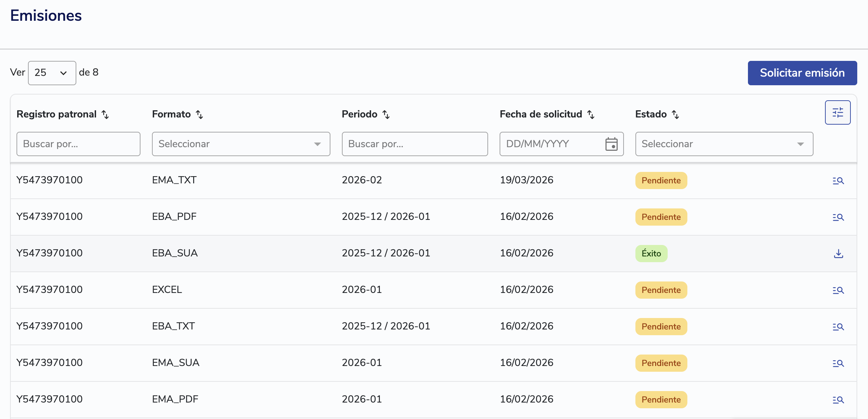Sort by Registro patronal column
Screen dimensions: 868x419
tap(105, 115)
